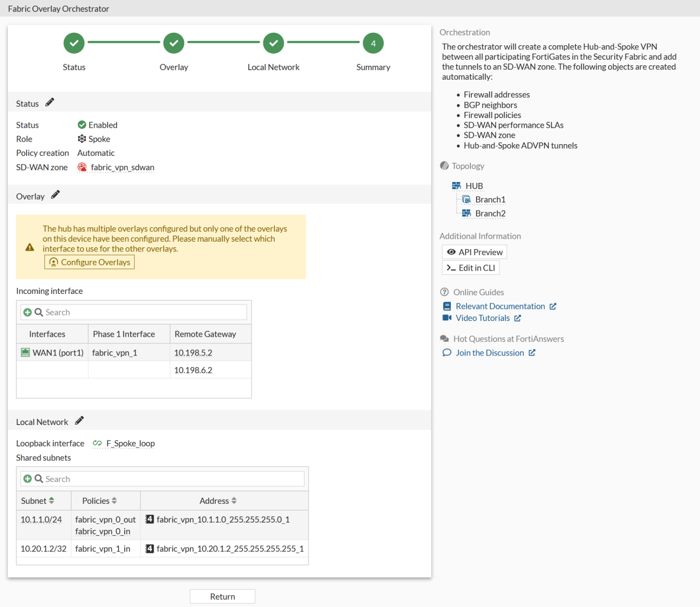Select Branch1 in the Topology tree

(490, 200)
